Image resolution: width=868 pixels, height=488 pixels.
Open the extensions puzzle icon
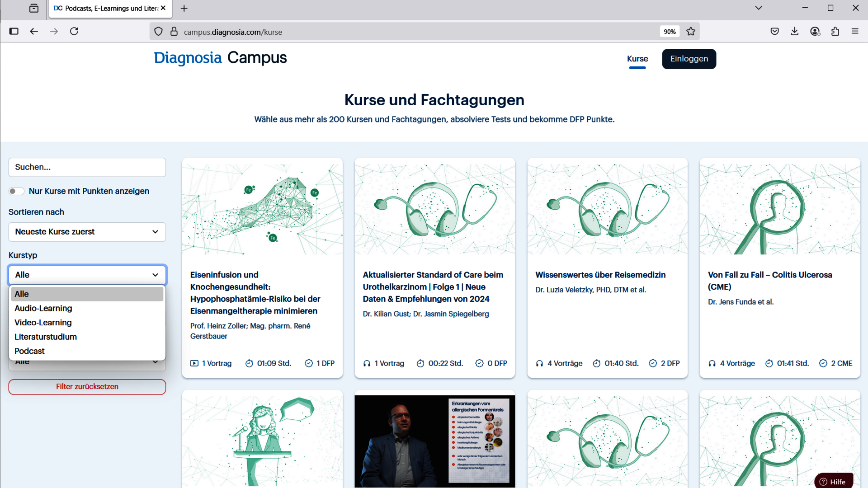[835, 31]
